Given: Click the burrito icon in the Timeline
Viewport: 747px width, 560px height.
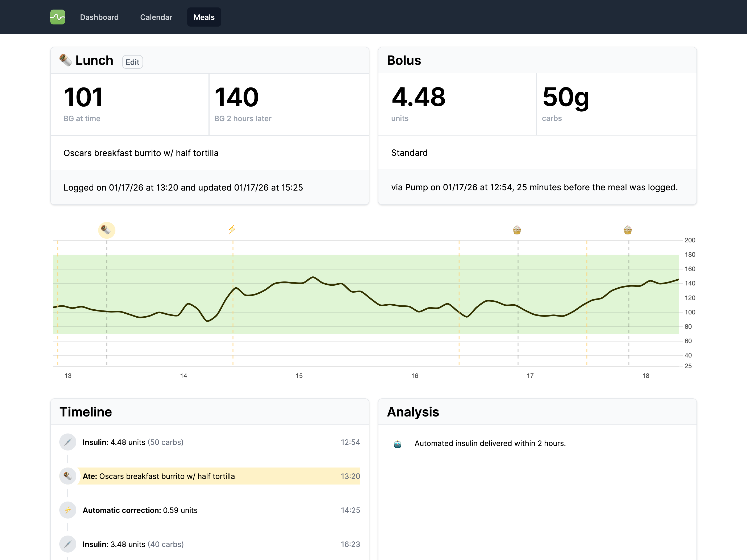Looking at the screenshot, I should point(68,476).
